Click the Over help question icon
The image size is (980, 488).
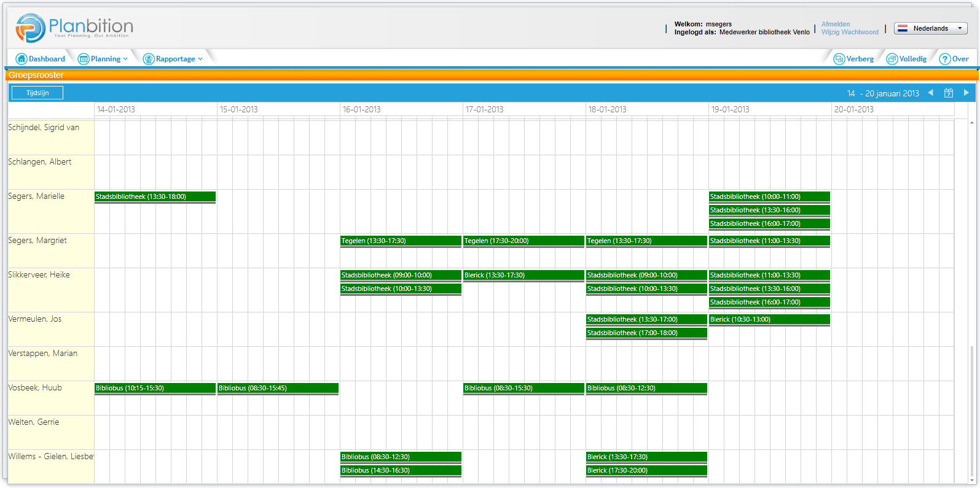pyautogui.click(x=945, y=59)
